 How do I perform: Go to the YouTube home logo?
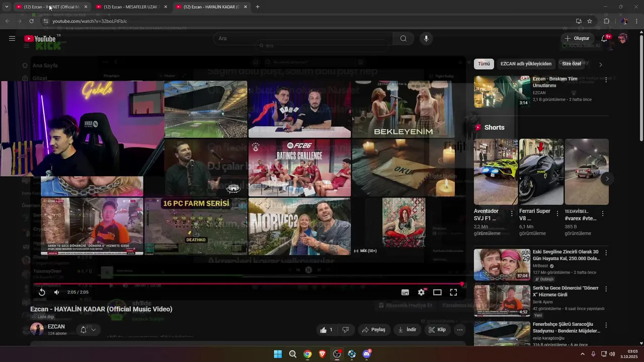(40, 39)
